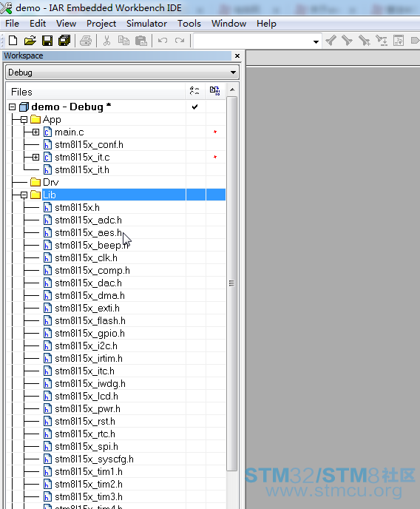Expand main.c dependencies
This screenshot has width=420, height=509.
point(35,132)
